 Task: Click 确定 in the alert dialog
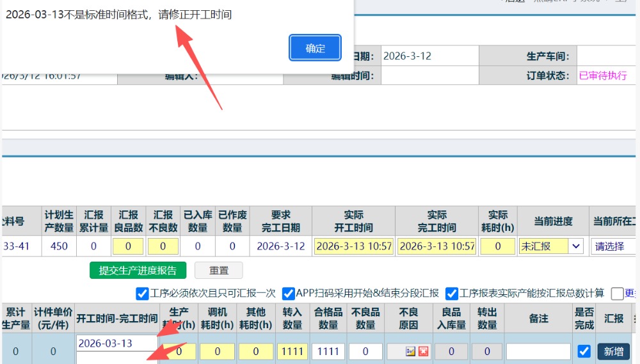tap(315, 49)
